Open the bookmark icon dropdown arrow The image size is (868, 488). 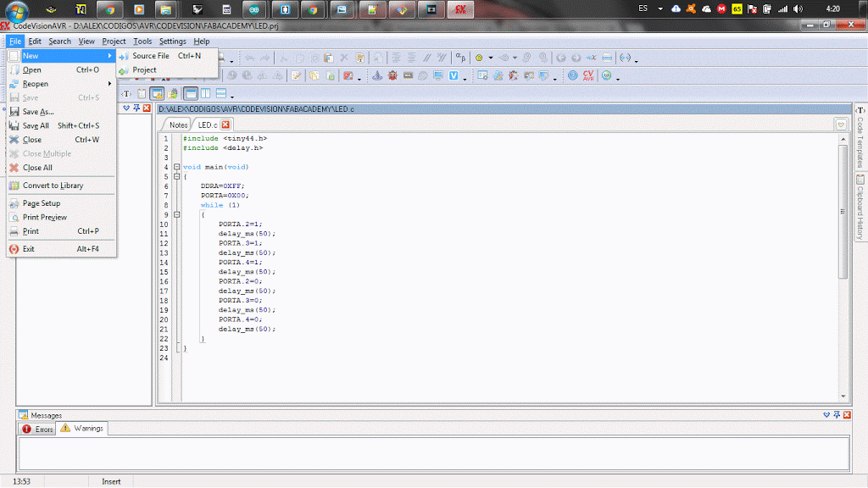click(x=491, y=58)
